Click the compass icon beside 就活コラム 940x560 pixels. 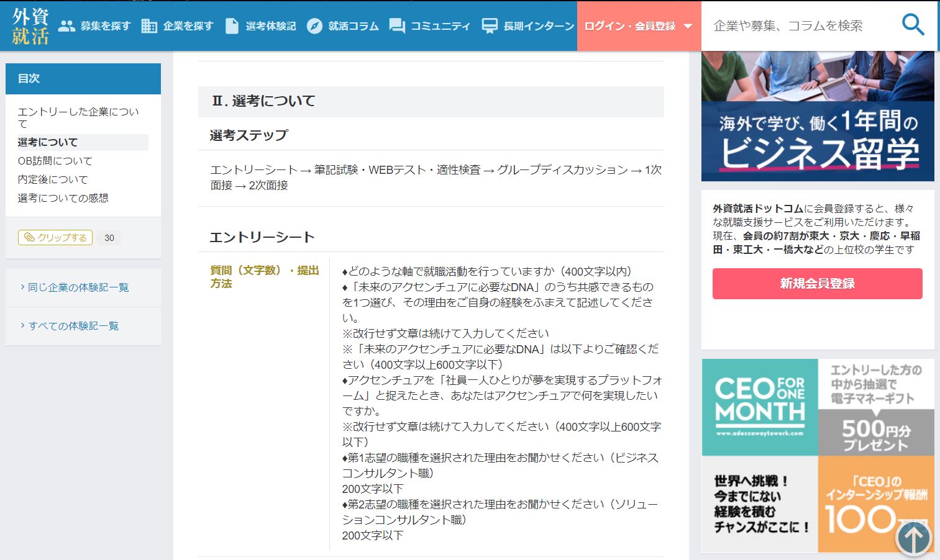coord(314,26)
